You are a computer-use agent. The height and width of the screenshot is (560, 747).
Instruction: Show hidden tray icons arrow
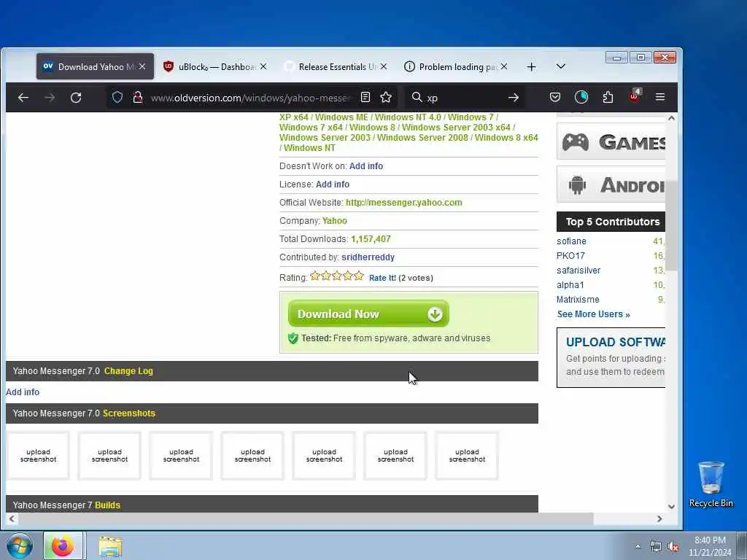(638, 547)
